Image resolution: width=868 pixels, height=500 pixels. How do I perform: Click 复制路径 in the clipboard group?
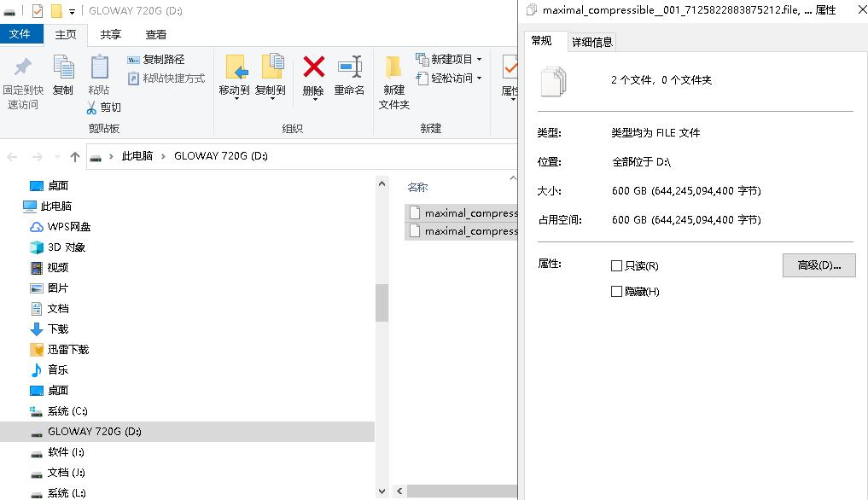point(156,59)
